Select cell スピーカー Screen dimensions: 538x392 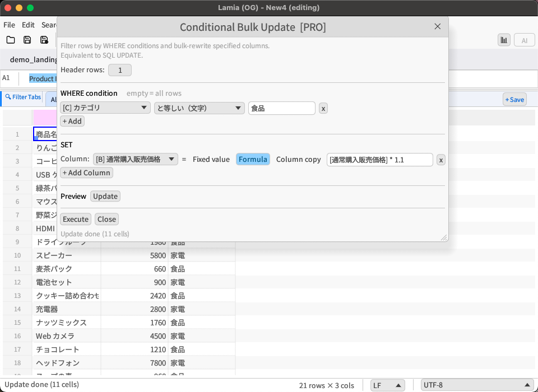tap(67, 255)
